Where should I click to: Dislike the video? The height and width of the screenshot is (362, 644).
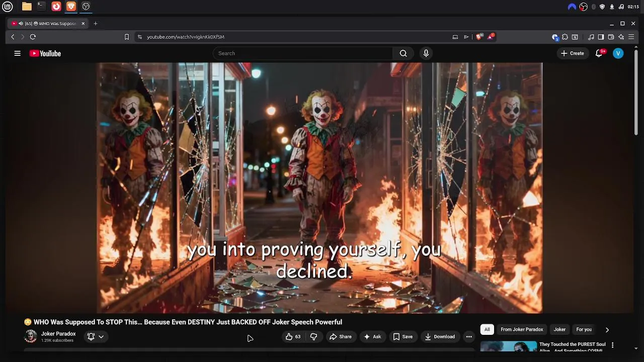point(313,337)
